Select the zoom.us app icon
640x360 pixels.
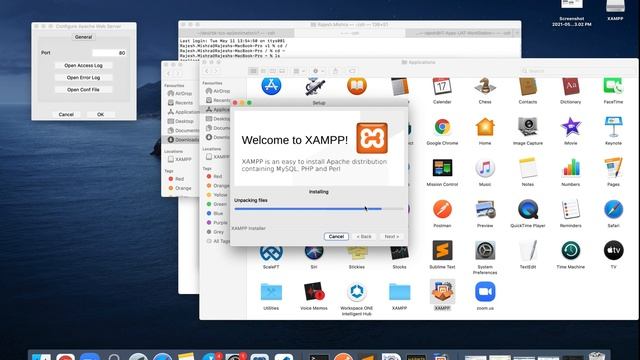(x=485, y=292)
